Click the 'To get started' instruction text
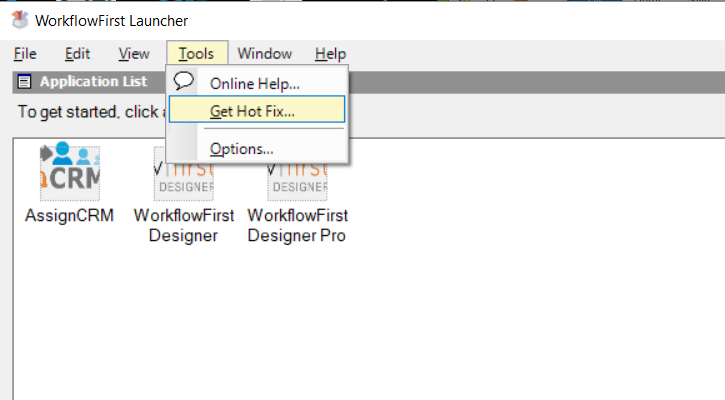725x400 pixels. (92, 112)
